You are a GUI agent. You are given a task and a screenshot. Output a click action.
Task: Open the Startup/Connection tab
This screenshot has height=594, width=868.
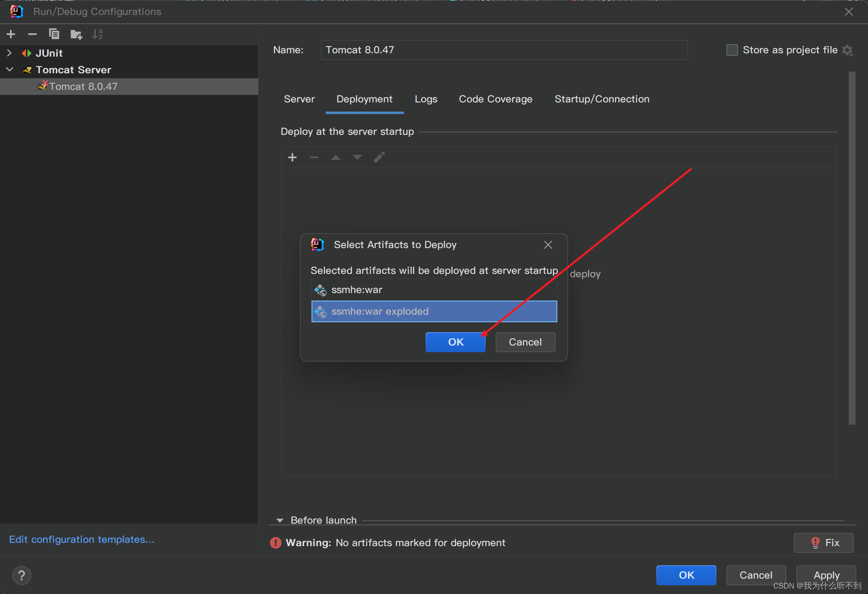[601, 99]
